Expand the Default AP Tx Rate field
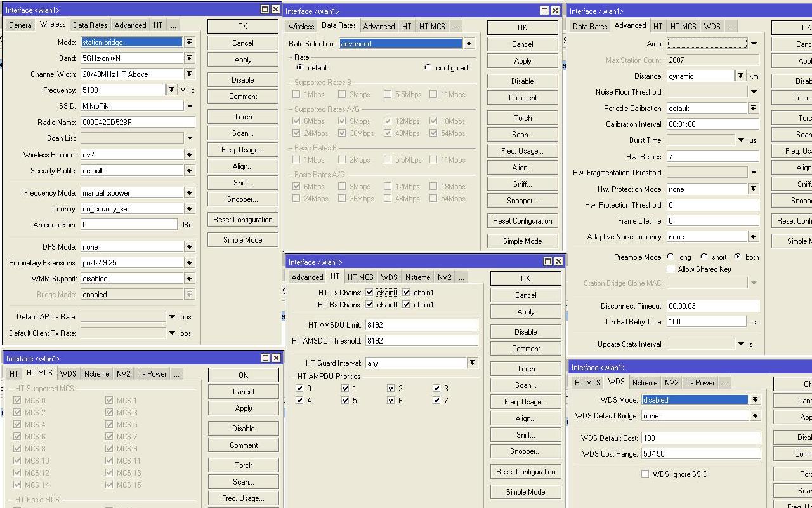812x508 pixels. 172,316
